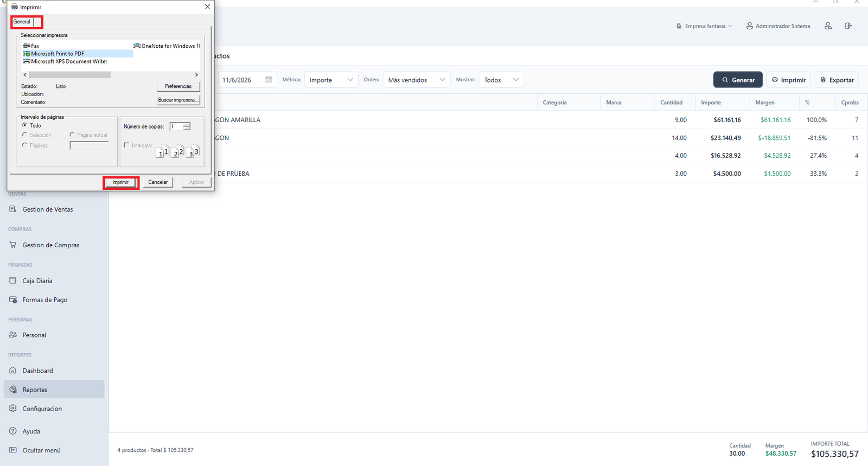Switch to the General tab
The width and height of the screenshot is (868, 466).
coord(22,22)
